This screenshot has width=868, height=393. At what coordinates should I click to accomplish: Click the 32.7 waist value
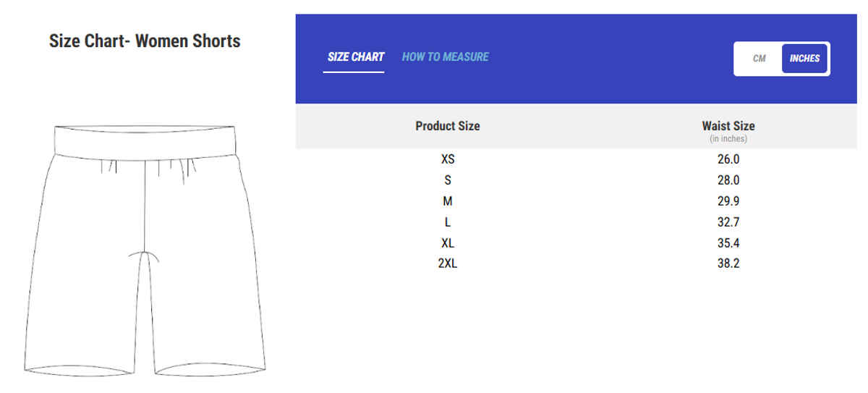[728, 222]
